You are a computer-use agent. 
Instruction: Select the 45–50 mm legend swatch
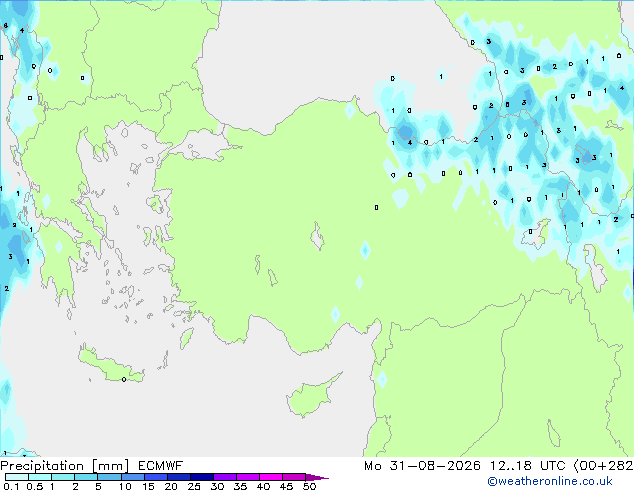(294, 477)
